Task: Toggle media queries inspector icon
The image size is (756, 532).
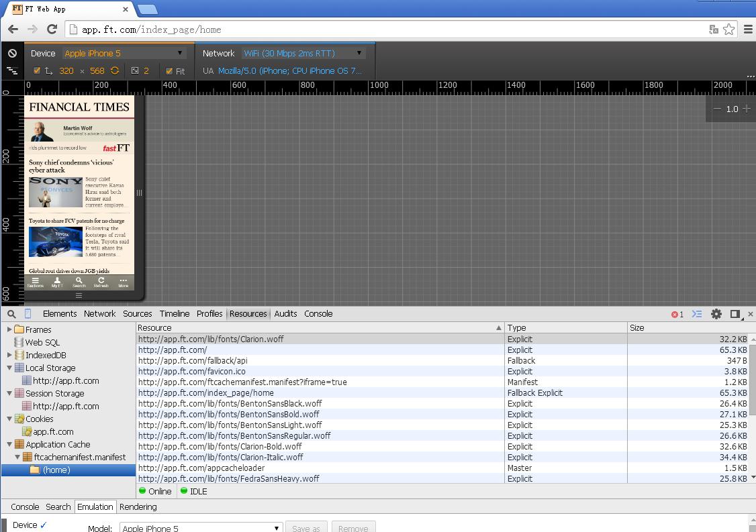Action: tap(13, 71)
